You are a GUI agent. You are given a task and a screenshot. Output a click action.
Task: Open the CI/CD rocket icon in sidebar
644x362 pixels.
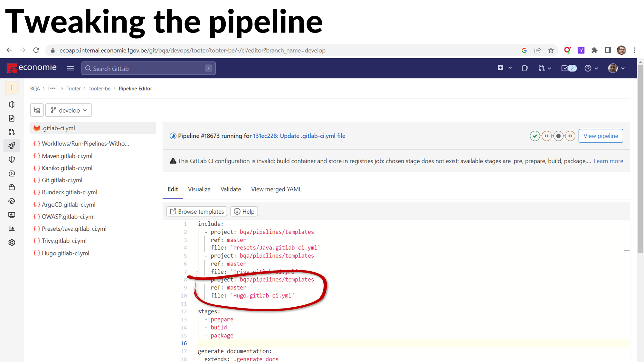(12, 146)
